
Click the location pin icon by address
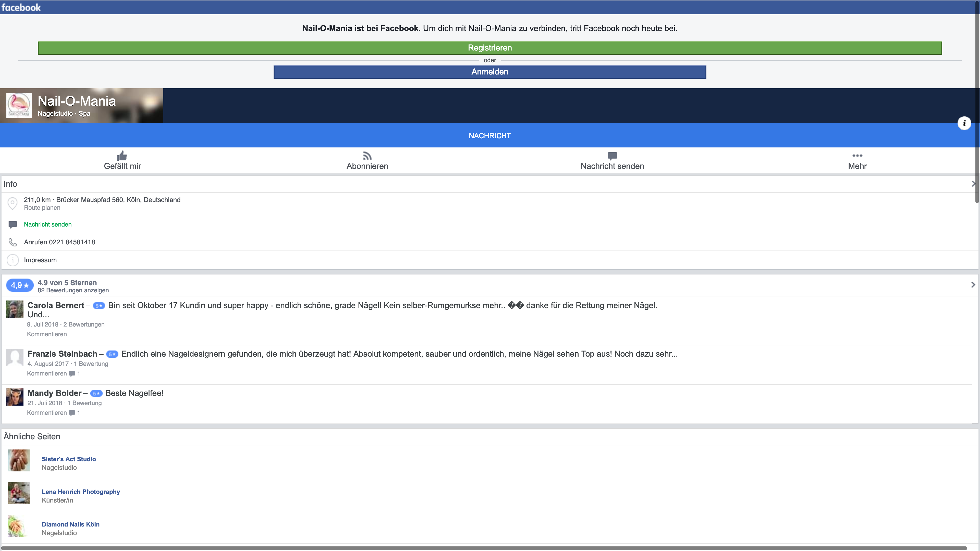click(x=13, y=203)
